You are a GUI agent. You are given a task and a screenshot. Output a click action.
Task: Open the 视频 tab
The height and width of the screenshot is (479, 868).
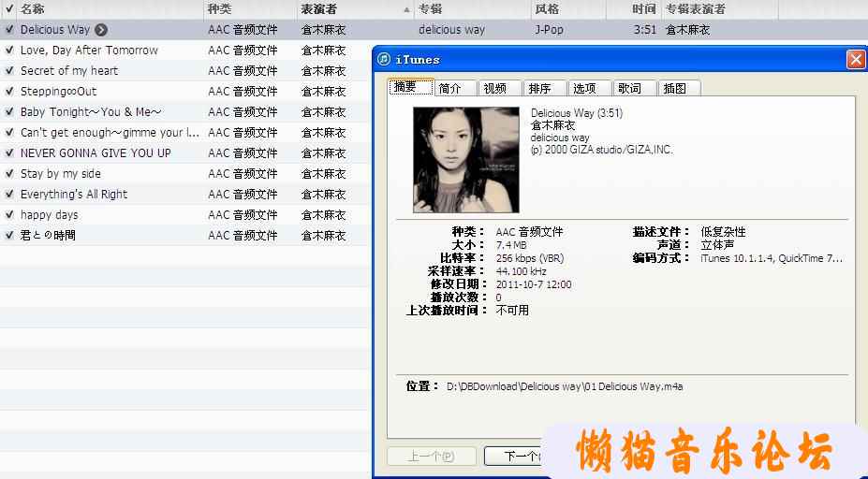500,88
